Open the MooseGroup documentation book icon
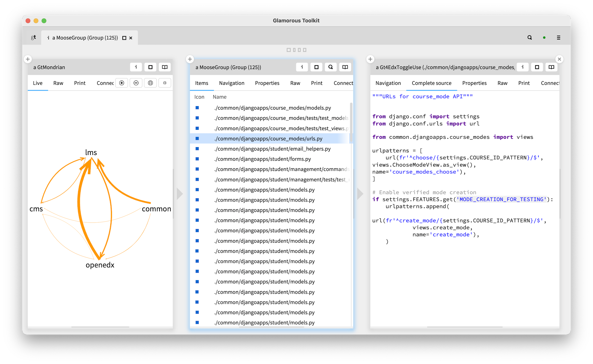593x364 pixels. tap(345, 67)
